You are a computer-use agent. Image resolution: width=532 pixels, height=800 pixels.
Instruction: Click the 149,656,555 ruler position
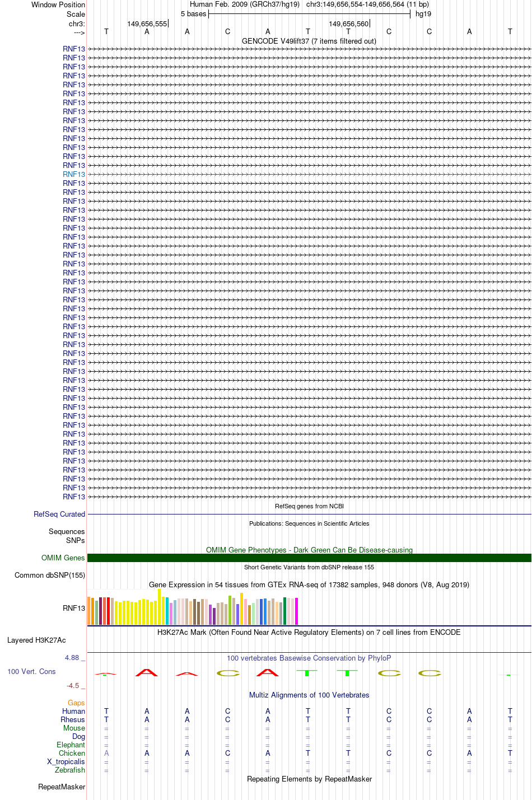(x=147, y=24)
